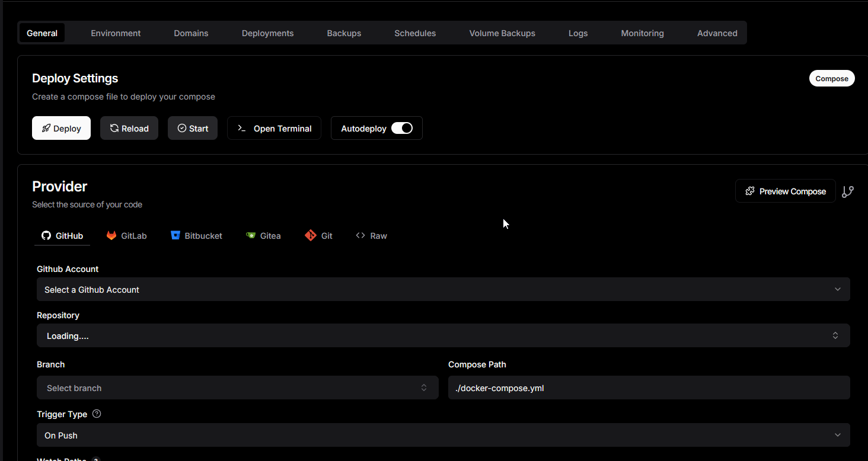This screenshot has width=868, height=461.
Task: Switch to the Environment tab
Action: [x=116, y=33]
